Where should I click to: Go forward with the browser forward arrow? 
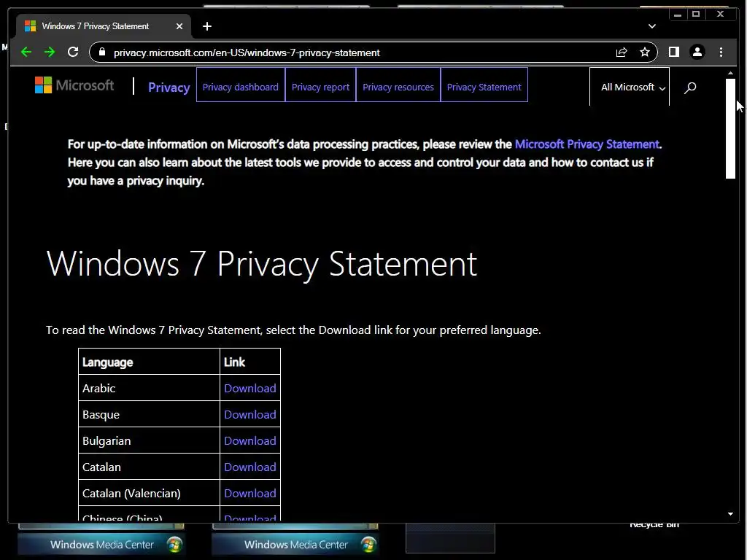click(50, 52)
